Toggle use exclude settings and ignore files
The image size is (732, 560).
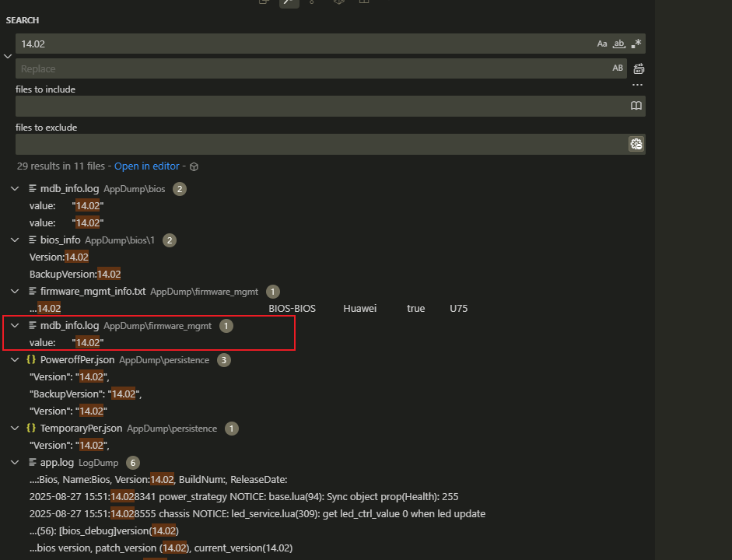coord(636,144)
